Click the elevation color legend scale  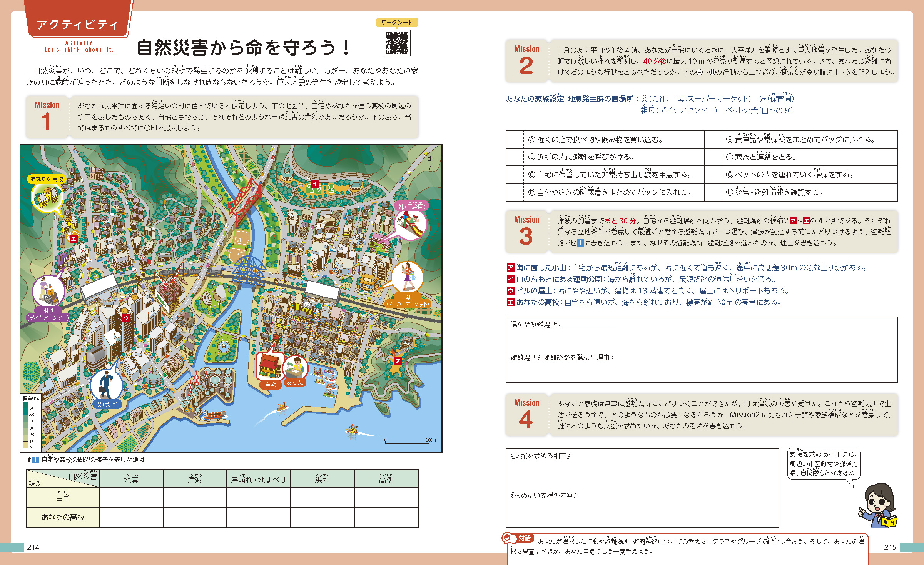[x=26, y=425]
